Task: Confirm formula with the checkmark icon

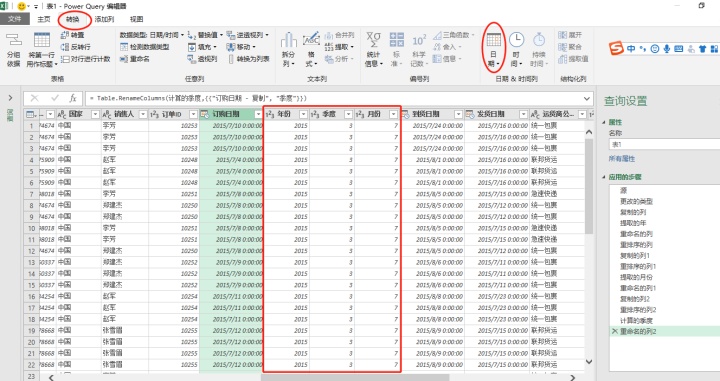Action: (x=55, y=98)
